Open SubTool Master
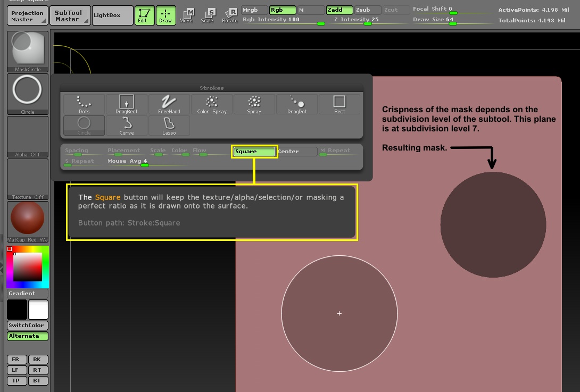The width and height of the screenshot is (580, 392). pyautogui.click(x=70, y=16)
